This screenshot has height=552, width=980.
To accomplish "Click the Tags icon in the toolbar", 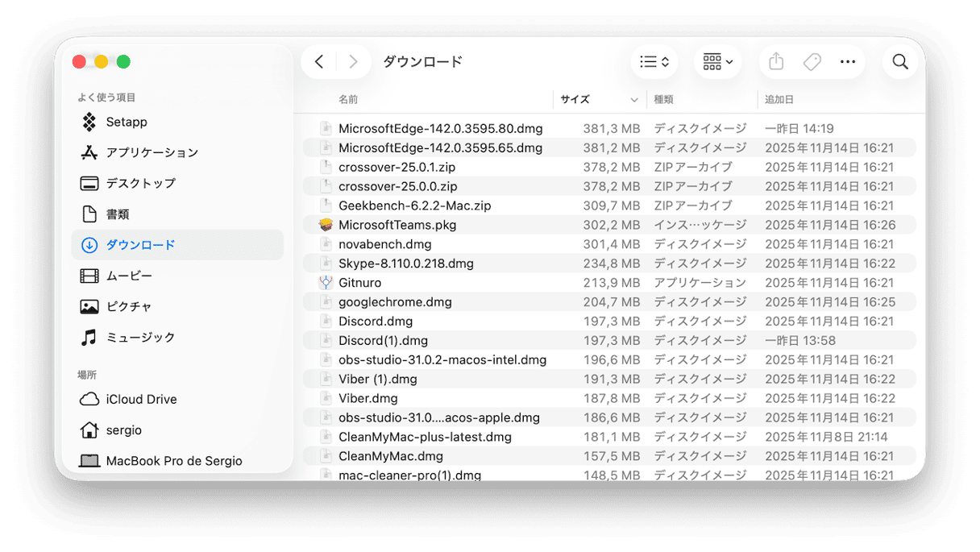I will pos(812,61).
